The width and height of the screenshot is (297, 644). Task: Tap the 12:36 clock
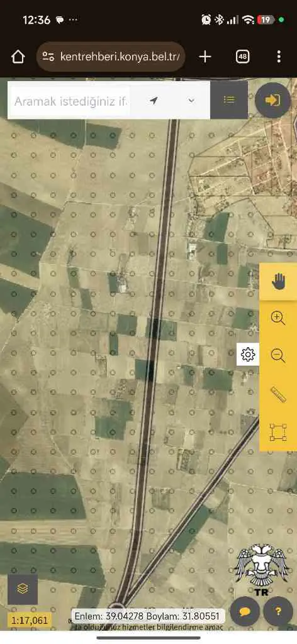(x=36, y=19)
